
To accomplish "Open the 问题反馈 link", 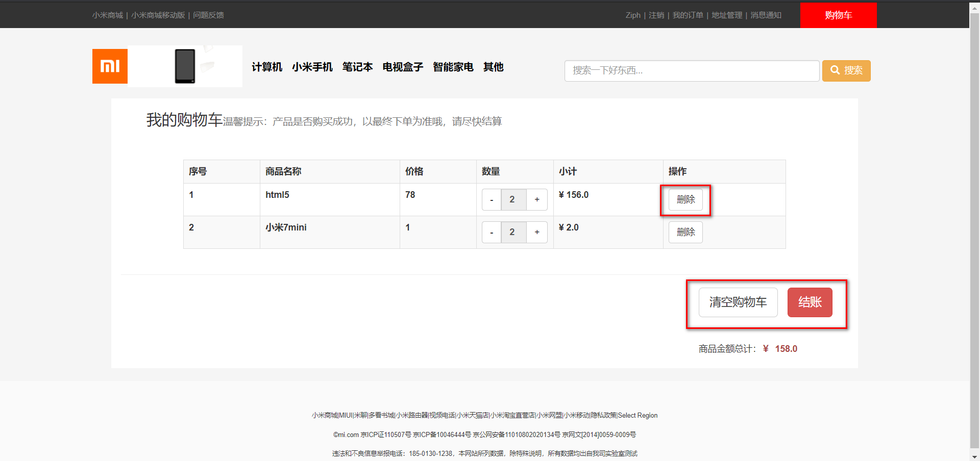I will (x=208, y=15).
